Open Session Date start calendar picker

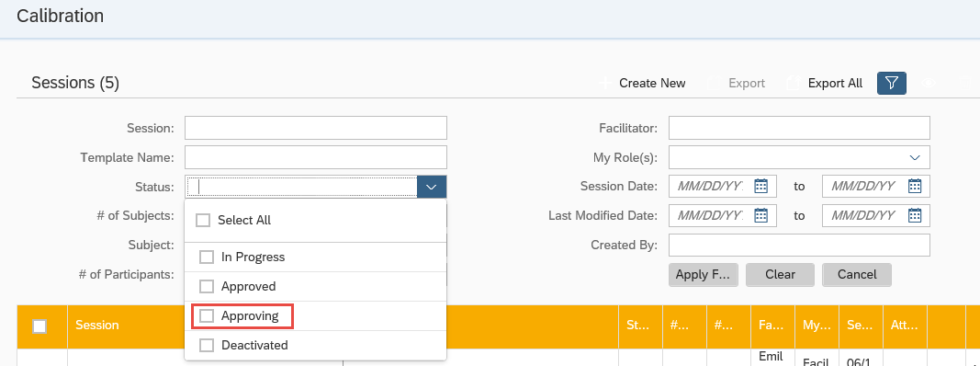(x=760, y=186)
